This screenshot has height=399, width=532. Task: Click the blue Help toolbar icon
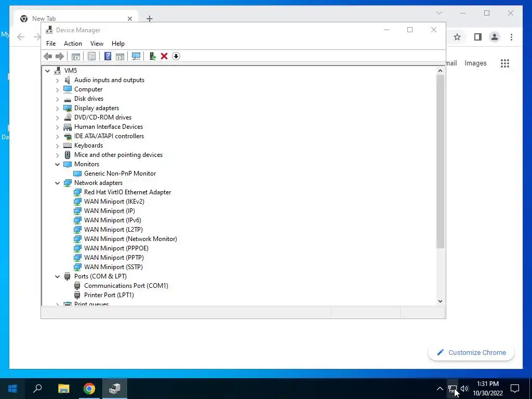(108, 56)
